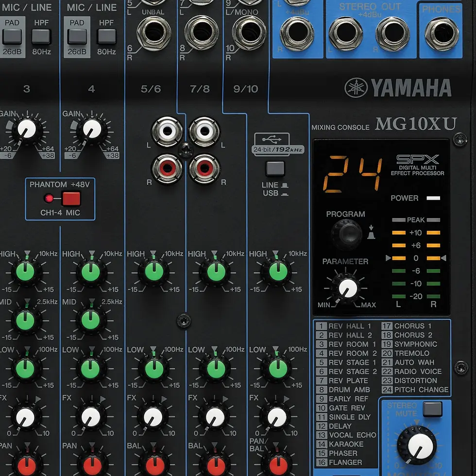Screen dimensions: 476x476
Task: Click the channel 9/10 HIGH EQ knob
Action: [x=278, y=272]
